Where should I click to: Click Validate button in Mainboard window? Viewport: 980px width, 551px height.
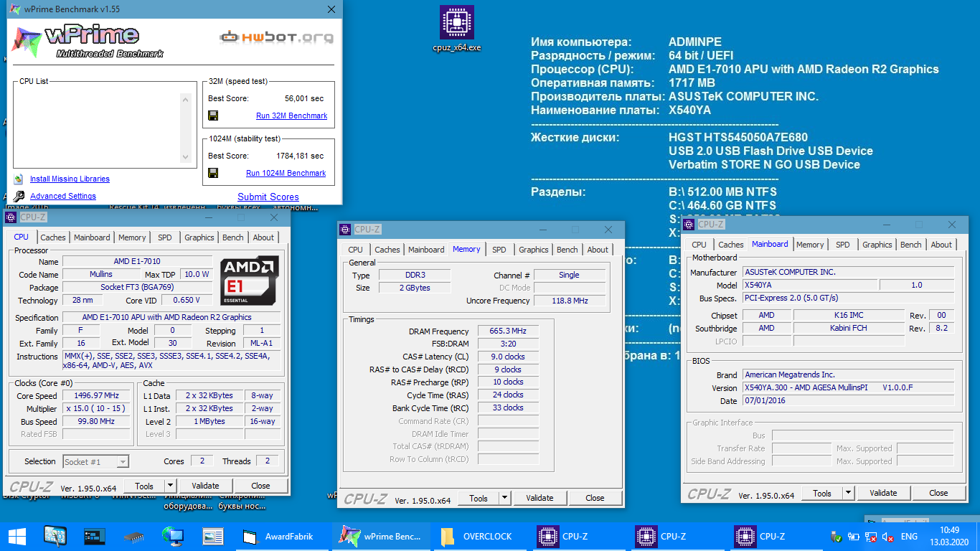tap(883, 493)
